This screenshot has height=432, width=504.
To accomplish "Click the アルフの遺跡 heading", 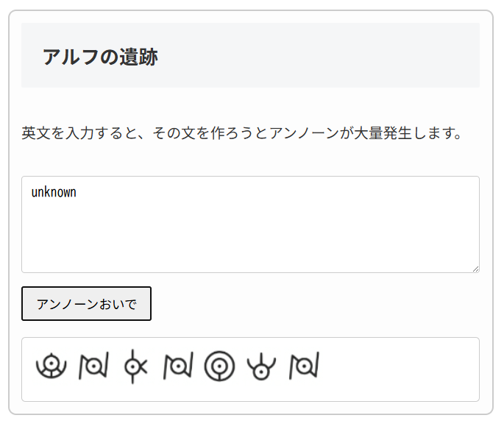I will coord(100,57).
